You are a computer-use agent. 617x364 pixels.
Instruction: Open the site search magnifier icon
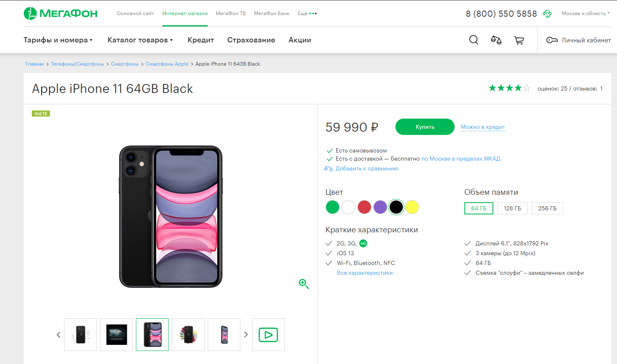coord(473,40)
